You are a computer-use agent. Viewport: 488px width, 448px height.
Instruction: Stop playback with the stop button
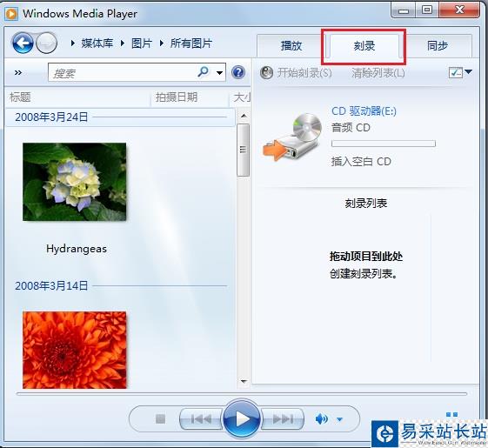(160, 418)
